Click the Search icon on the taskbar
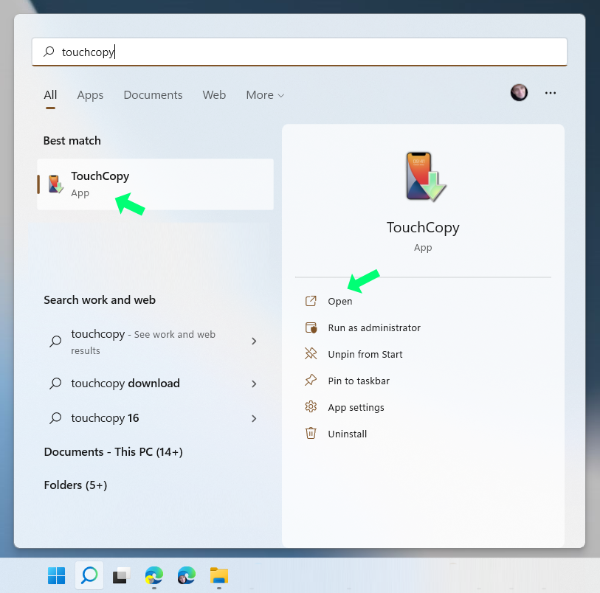This screenshot has width=600, height=593. (89, 575)
